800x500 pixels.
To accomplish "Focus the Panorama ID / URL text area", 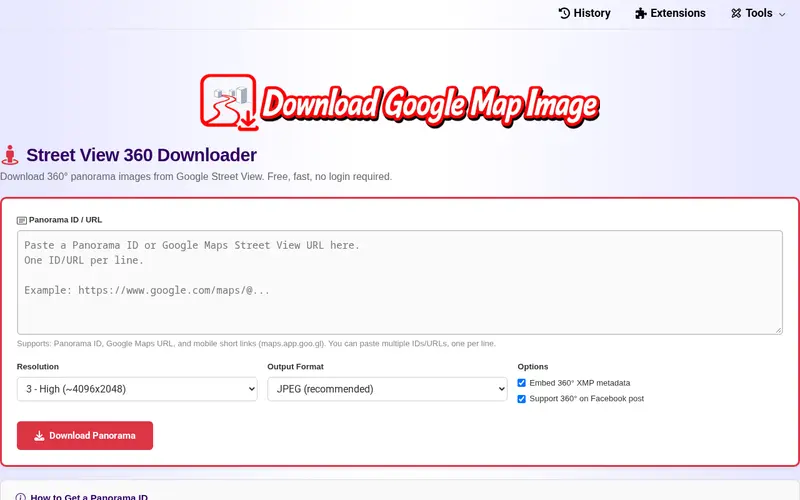I will pyautogui.click(x=399, y=282).
